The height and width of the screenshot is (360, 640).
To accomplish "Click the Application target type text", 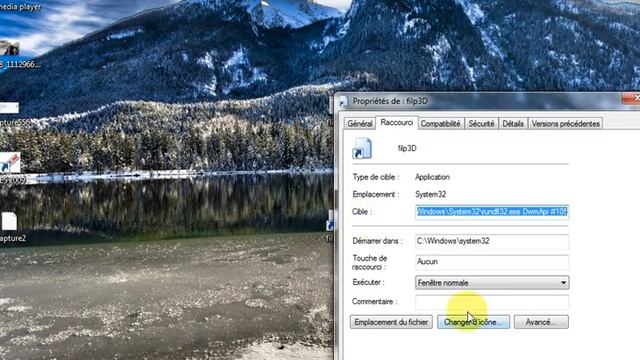I will pos(432,177).
